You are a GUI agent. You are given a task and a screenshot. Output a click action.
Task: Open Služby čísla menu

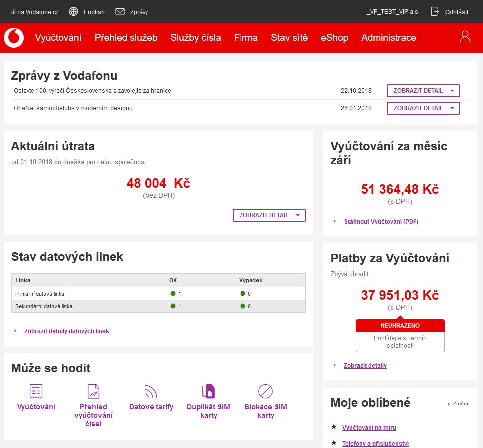196,37
